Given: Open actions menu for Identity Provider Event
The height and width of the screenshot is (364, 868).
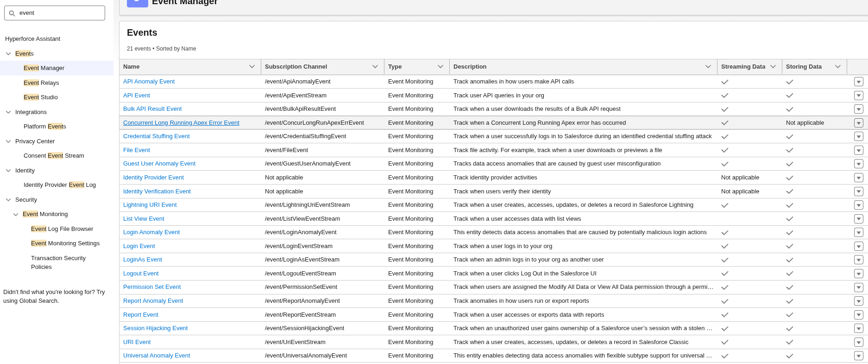Looking at the screenshot, I should (858, 178).
